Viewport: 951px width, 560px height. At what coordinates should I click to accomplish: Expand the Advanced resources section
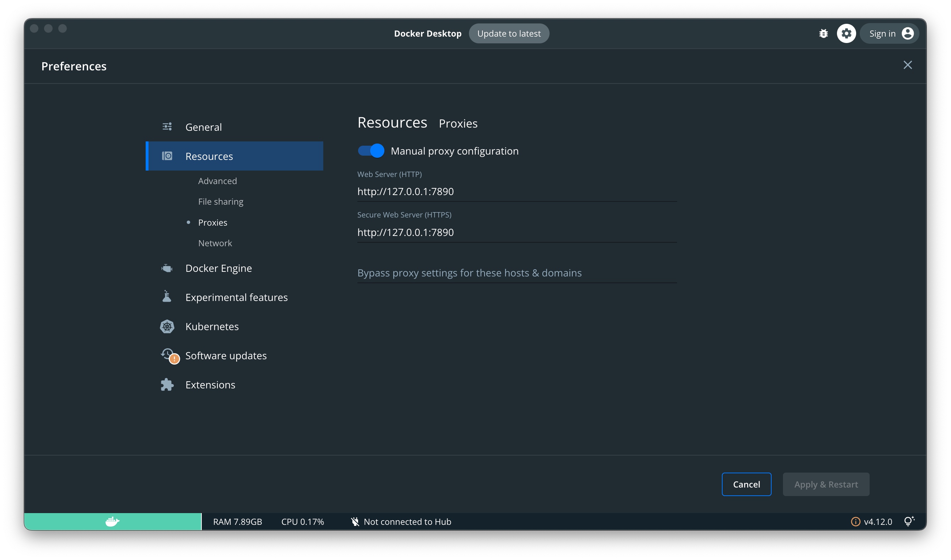[x=218, y=181]
